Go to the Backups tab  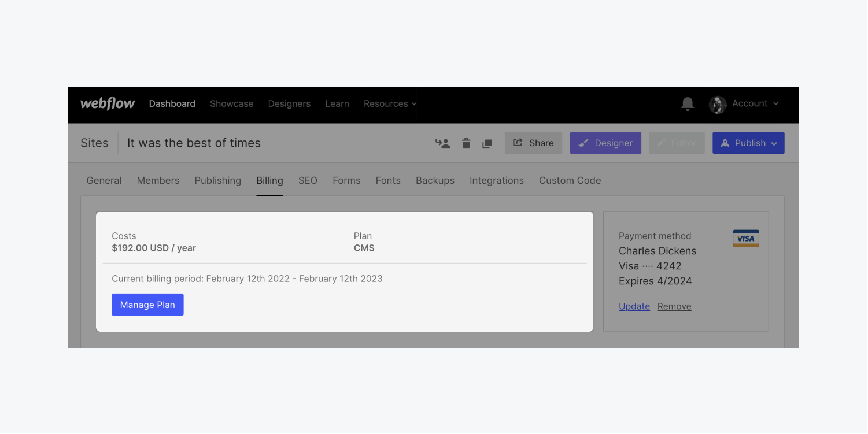click(435, 180)
